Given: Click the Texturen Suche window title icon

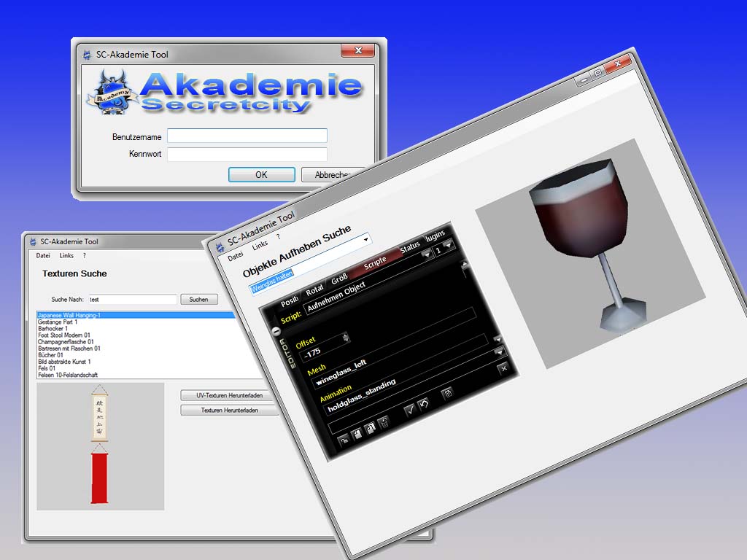Looking at the screenshot, I should tap(33, 241).
